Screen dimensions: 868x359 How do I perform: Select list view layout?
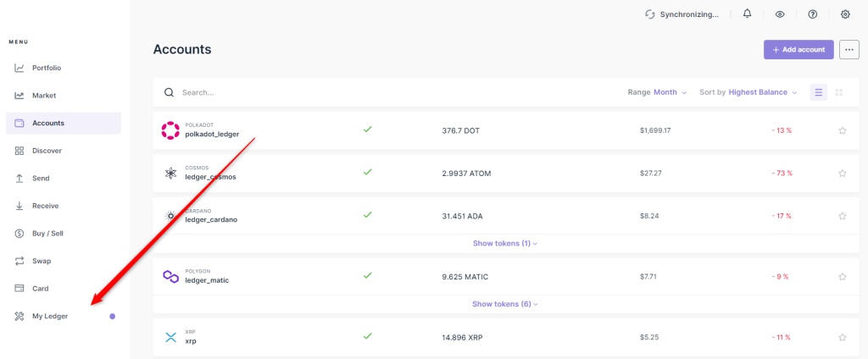(x=818, y=92)
